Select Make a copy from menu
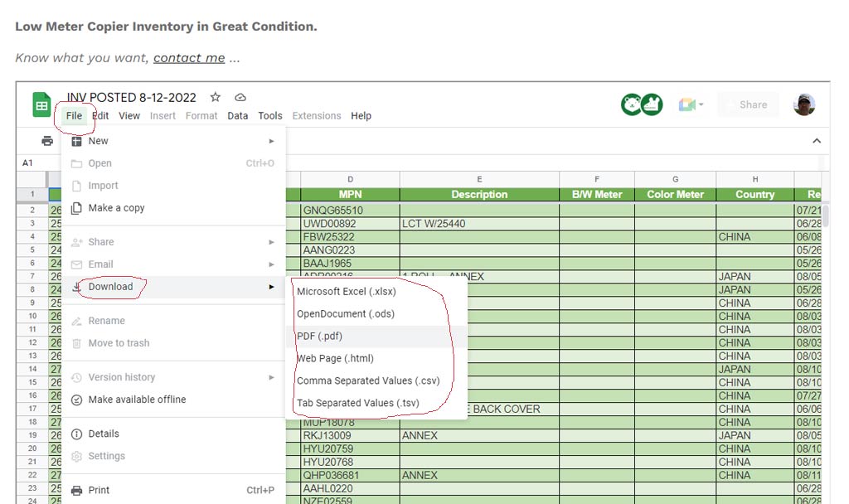 pos(116,208)
